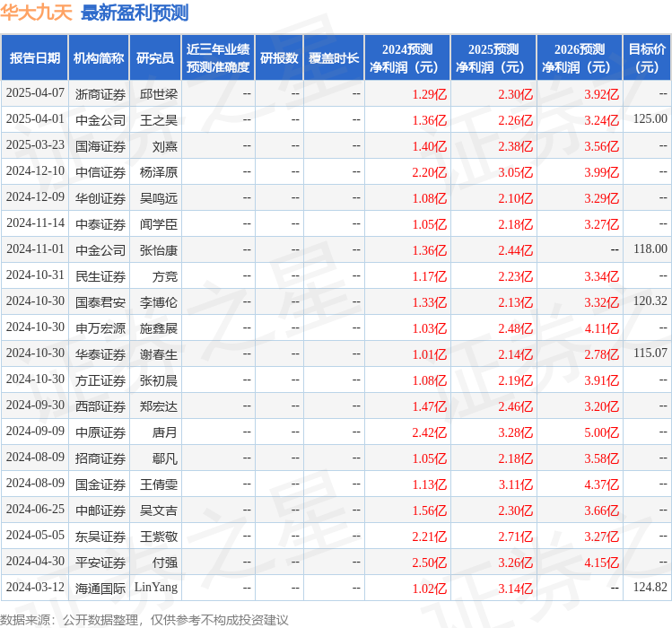672x628 pixels.
Task: Click the 海通国际 institution cell
Action: (100, 589)
